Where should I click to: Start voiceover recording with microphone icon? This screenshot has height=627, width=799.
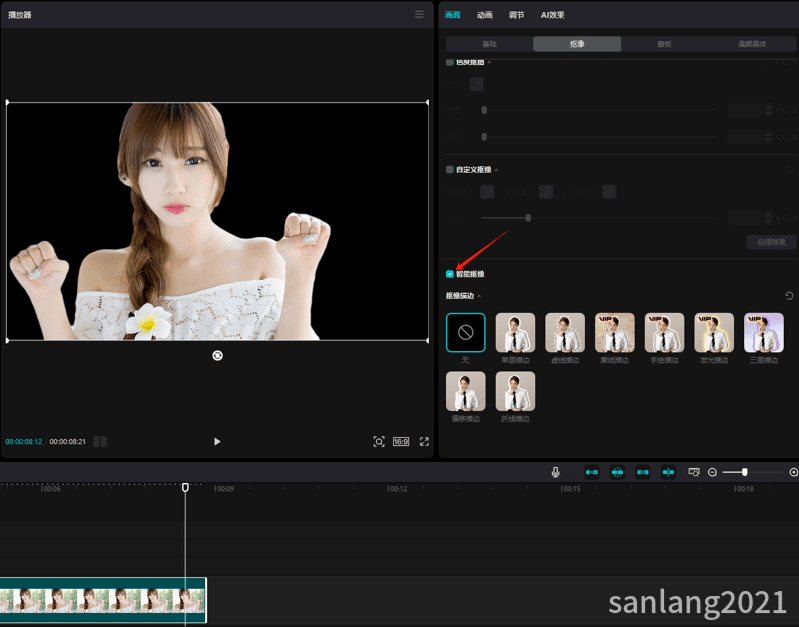click(x=555, y=472)
